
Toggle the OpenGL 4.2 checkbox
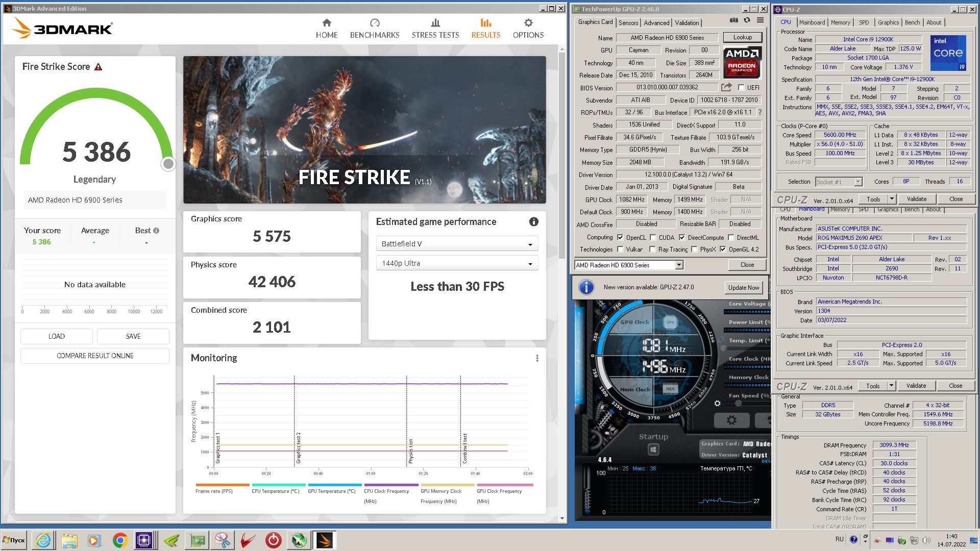(723, 249)
